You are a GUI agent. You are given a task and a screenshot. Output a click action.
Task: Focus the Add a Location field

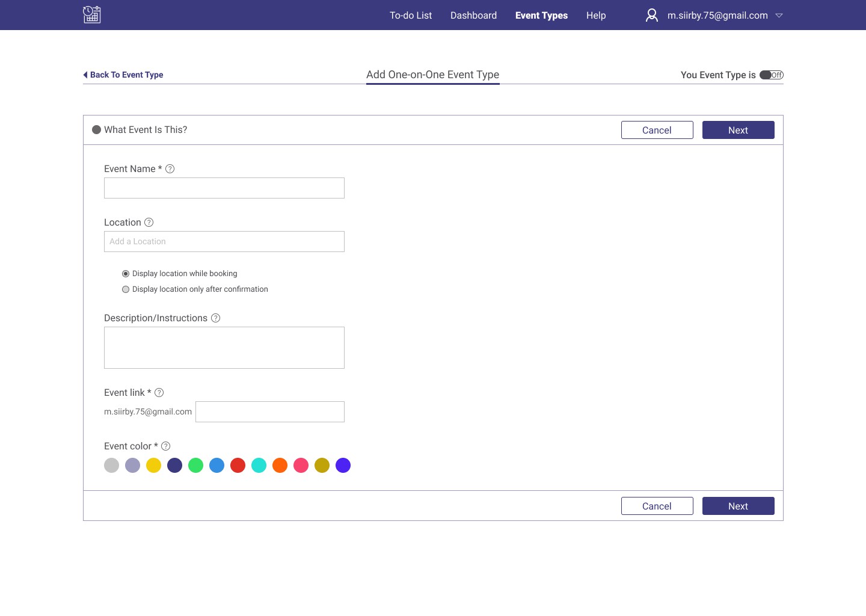click(x=224, y=241)
